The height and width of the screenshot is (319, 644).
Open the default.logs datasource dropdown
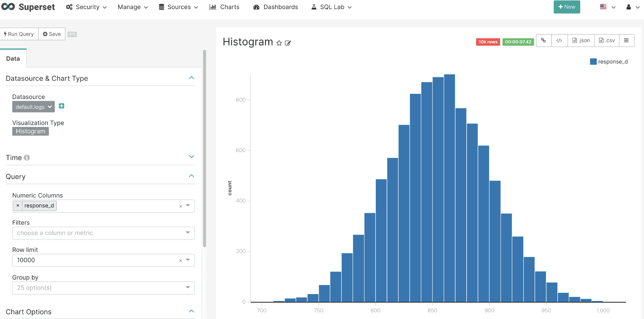point(34,107)
